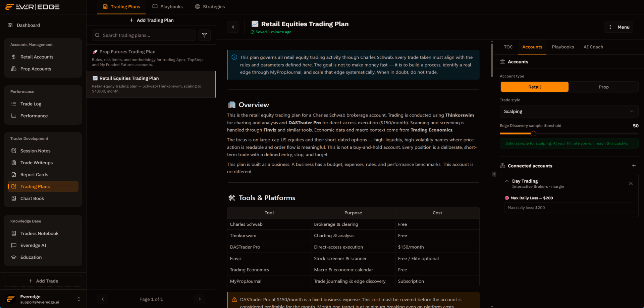Viewport: 644px width, 308px height.
Task: Click the Overview heading
Action: 254,105
